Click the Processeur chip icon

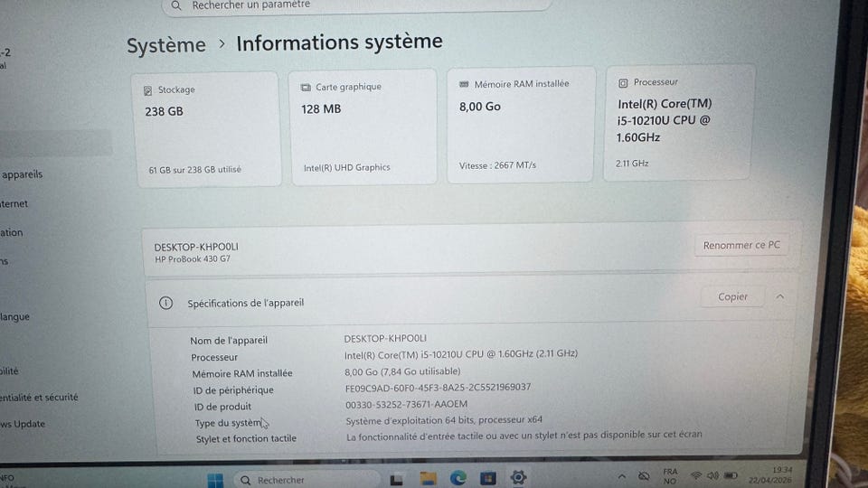623,83
